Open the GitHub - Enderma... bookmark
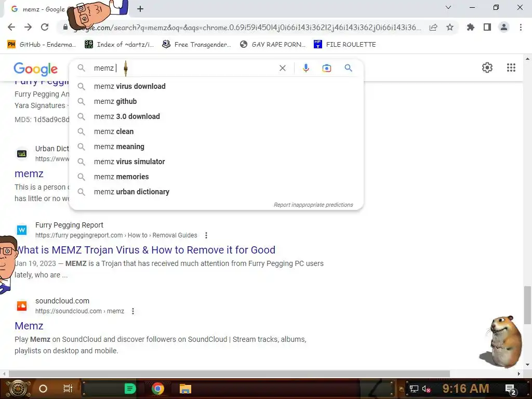 42,45
